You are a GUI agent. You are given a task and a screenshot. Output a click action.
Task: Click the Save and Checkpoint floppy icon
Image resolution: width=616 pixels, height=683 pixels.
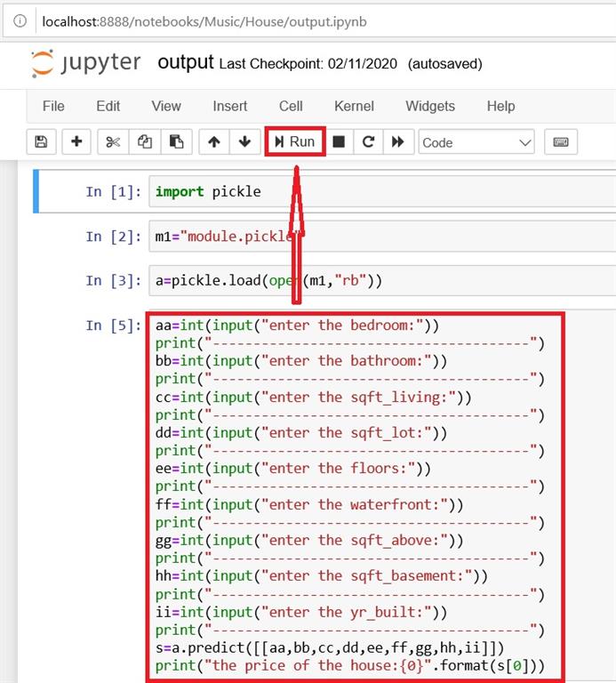click(42, 142)
